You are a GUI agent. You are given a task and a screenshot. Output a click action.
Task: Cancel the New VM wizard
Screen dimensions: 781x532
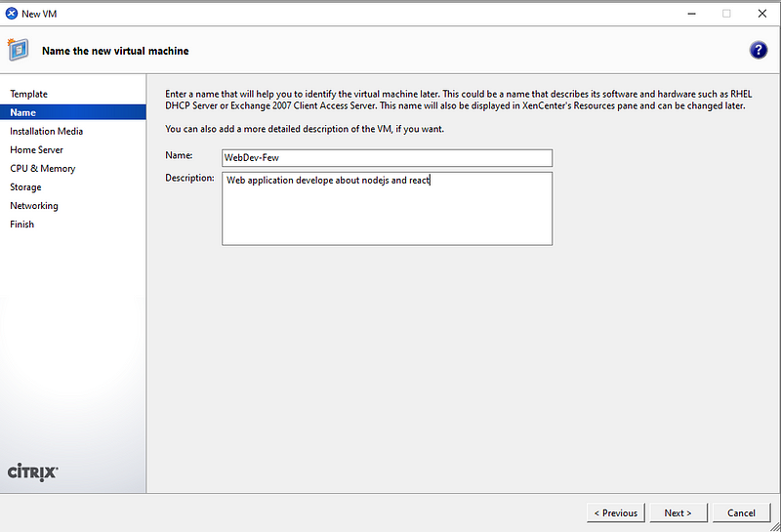click(741, 512)
